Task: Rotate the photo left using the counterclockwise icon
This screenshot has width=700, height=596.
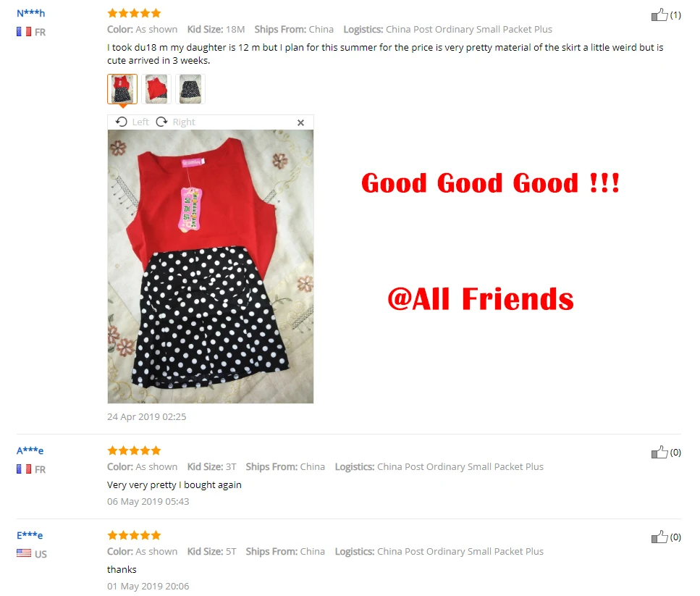Action: tap(121, 122)
